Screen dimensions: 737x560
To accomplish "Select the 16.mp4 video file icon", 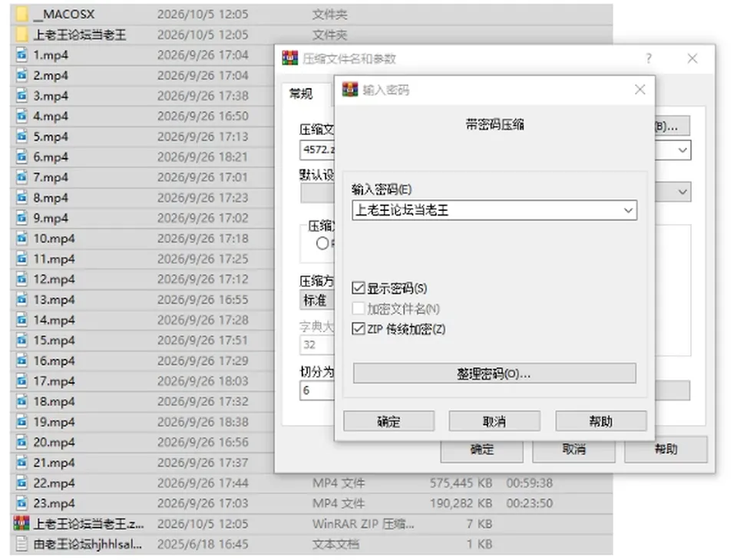I will (x=21, y=361).
